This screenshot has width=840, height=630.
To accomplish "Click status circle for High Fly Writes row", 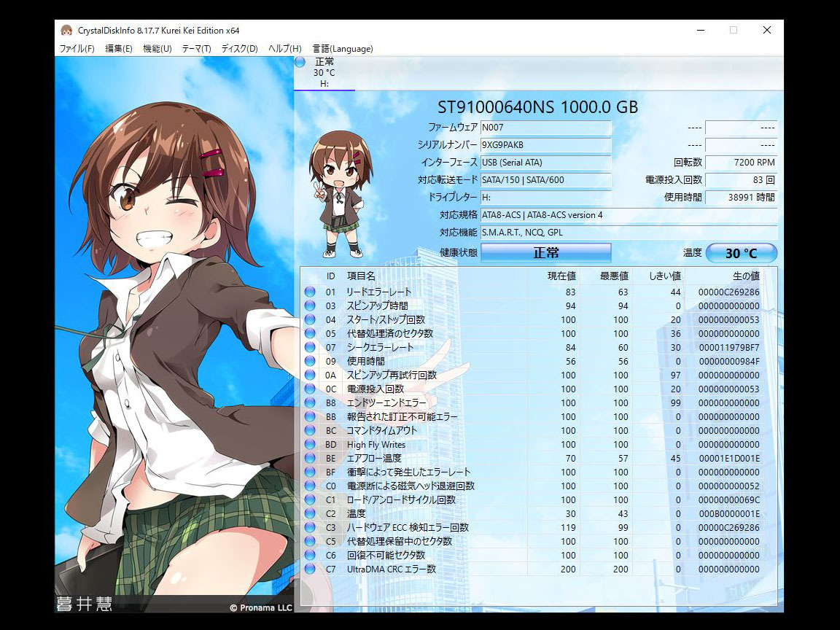I will 310,444.
